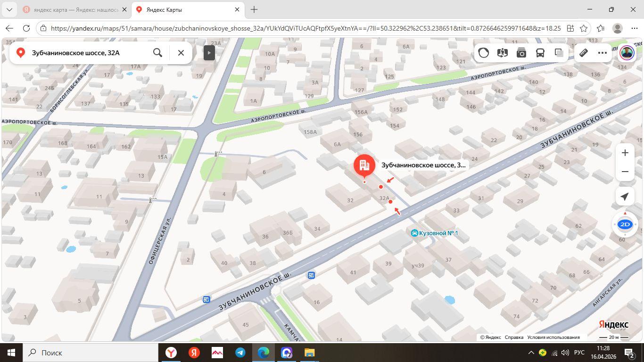644x362 pixels.
Task: Open the three-dots more tools menu
Action: point(603,53)
